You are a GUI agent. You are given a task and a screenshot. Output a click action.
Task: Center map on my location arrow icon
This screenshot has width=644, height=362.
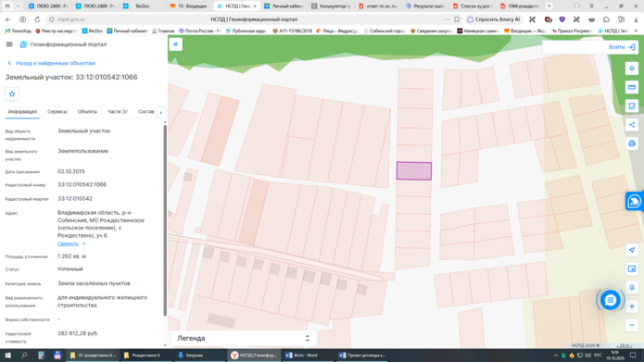click(632, 250)
